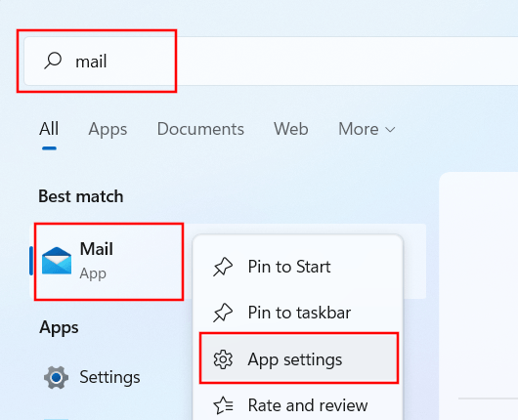This screenshot has height=420, width=518.
Task: Click the pin icon beside Pin to Start
Action: click(223, 267)
